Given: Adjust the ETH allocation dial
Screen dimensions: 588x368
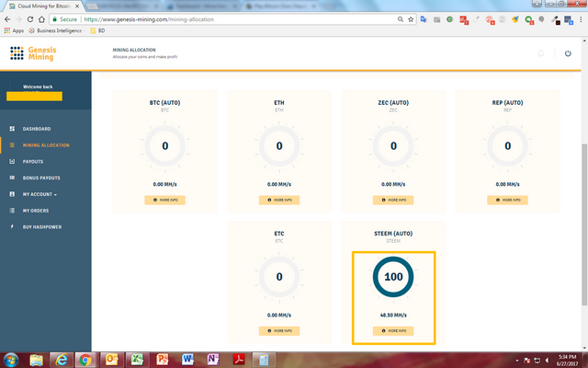Looking at the screenshot, I should coord(279,145).
